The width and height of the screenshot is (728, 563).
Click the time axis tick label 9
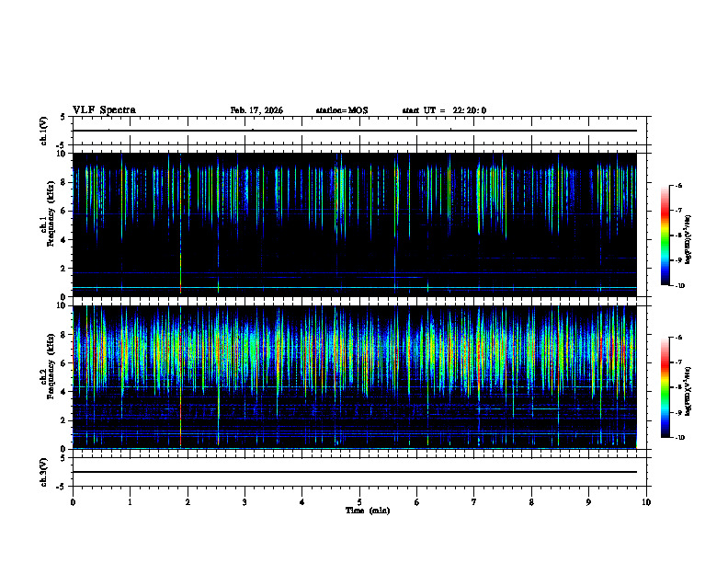[588, 502]
